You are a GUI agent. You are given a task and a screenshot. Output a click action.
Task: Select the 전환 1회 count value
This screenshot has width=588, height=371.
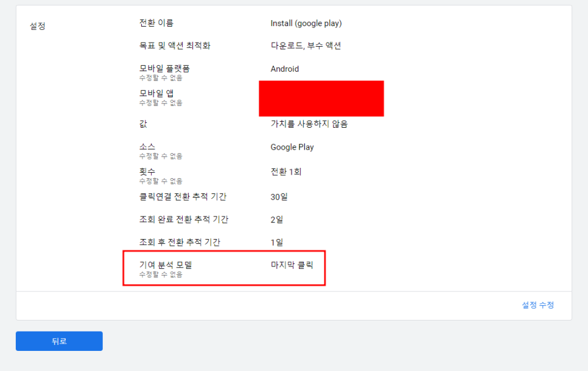tap(285, 172)
